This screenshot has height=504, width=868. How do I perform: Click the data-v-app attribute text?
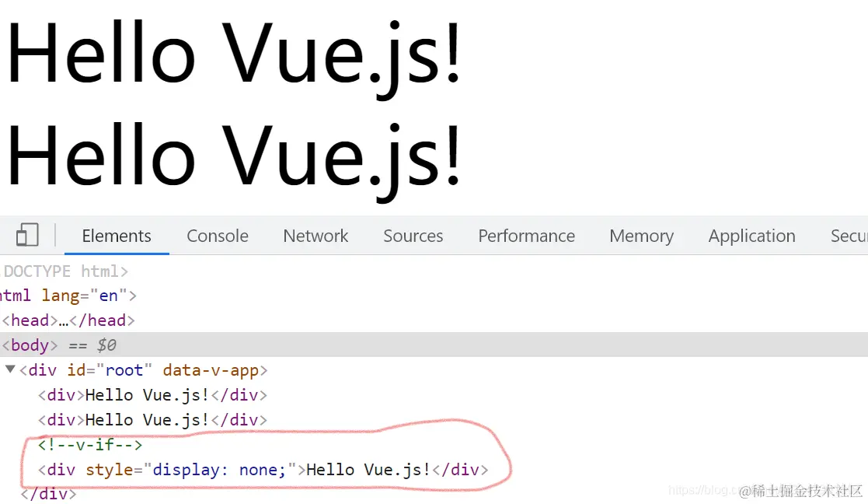point(211,370)
